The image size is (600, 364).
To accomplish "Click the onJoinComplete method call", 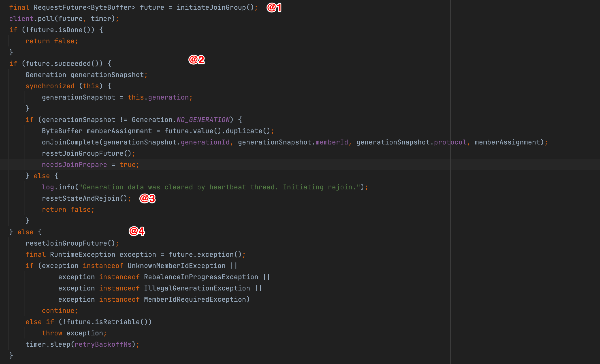I will [70, 142].
